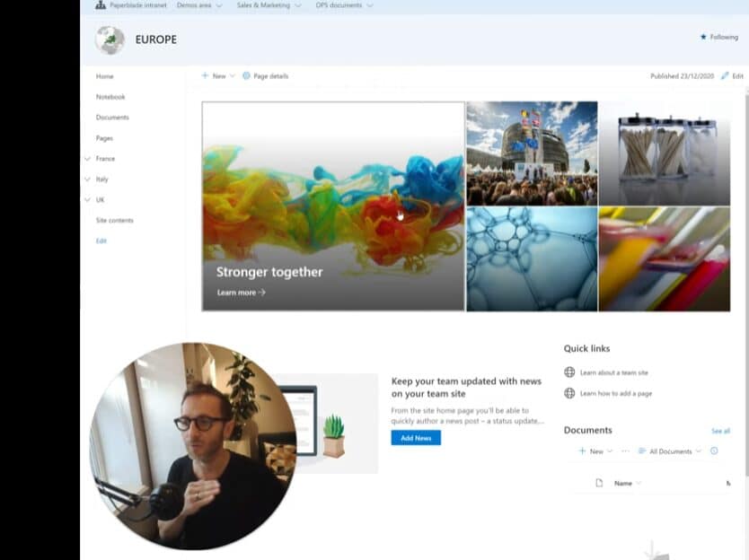Open the ellipsis menu in Documents toolbar
Image resolution: width=749 pixels, height=560 pixels.
click(x=625, y=451)
